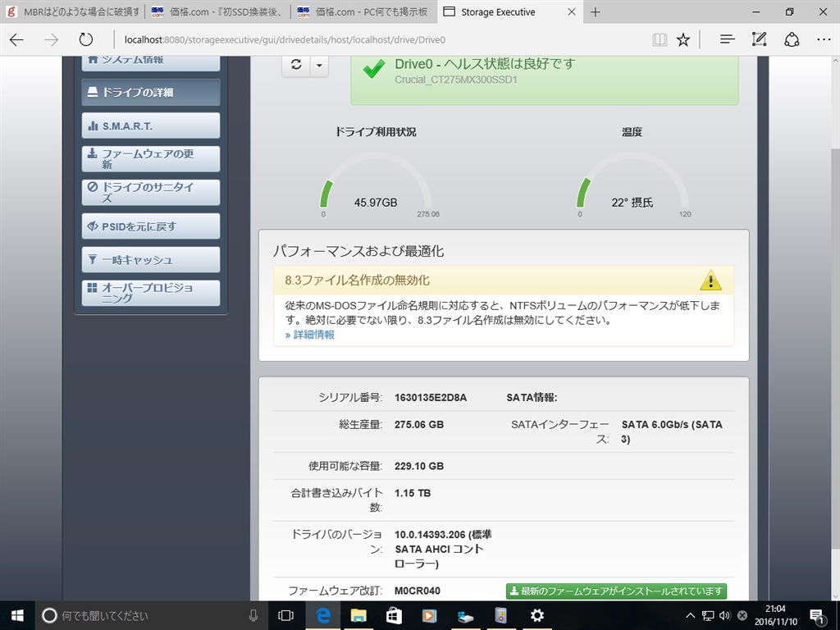Screen dimensions: 840x630
Task: Switch to the 価格.com 初SSD換装後 tab
Action: [x=218, y=11]
